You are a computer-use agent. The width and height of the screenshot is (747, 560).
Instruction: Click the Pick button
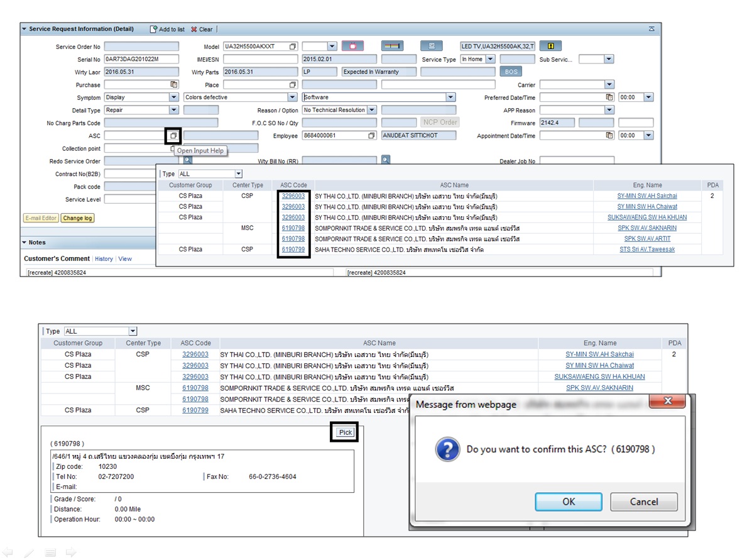346,432
